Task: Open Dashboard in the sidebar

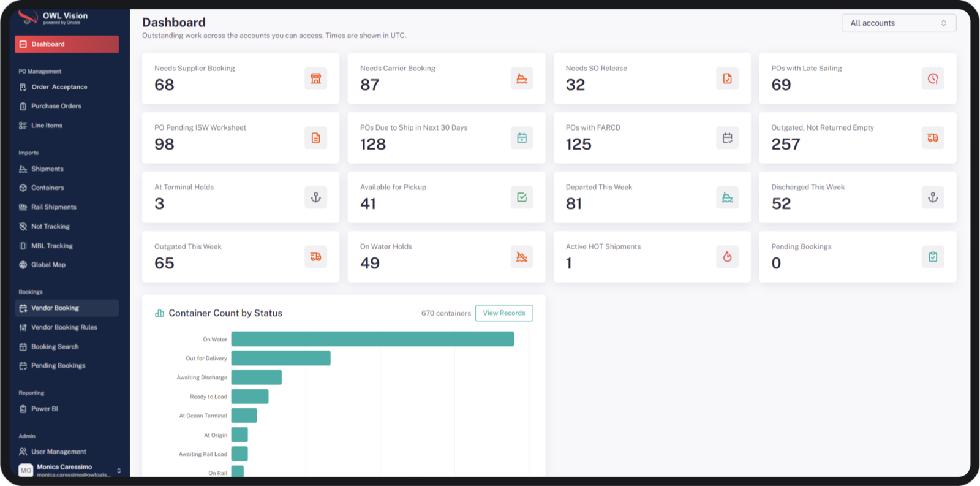Action: (x=67, y=44)
